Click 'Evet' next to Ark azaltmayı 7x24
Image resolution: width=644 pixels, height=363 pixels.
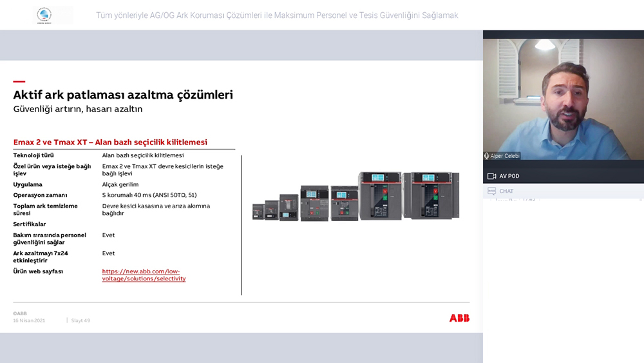[x=108, y=253]
